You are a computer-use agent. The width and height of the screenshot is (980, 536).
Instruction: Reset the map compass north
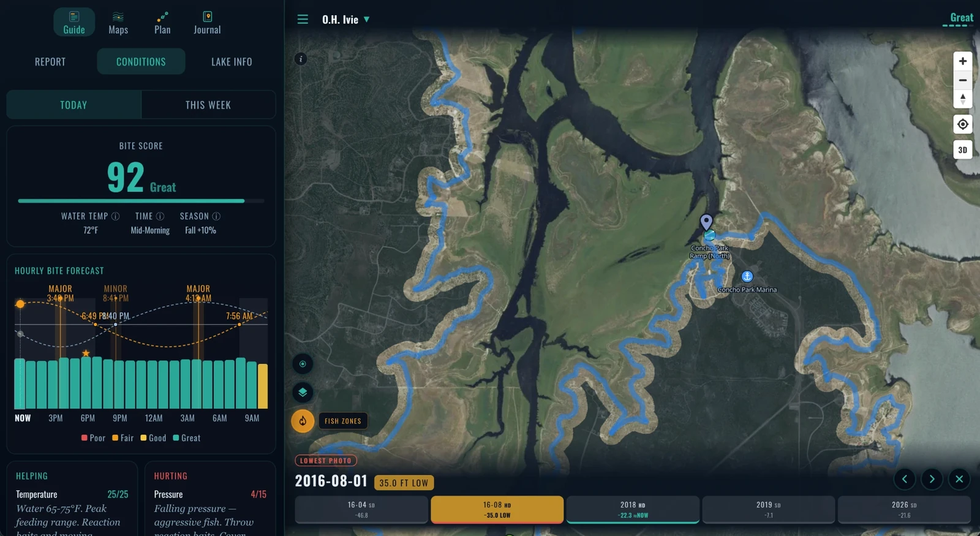(963, 99)
